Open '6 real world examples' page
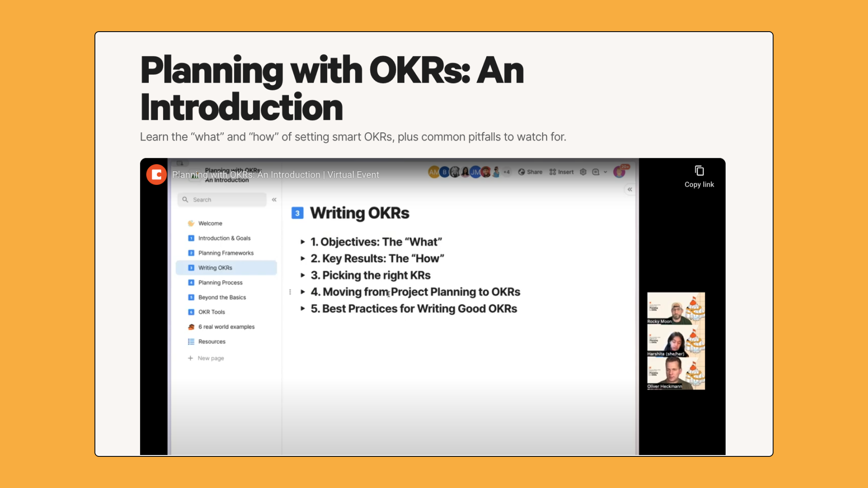 point(226,327)
